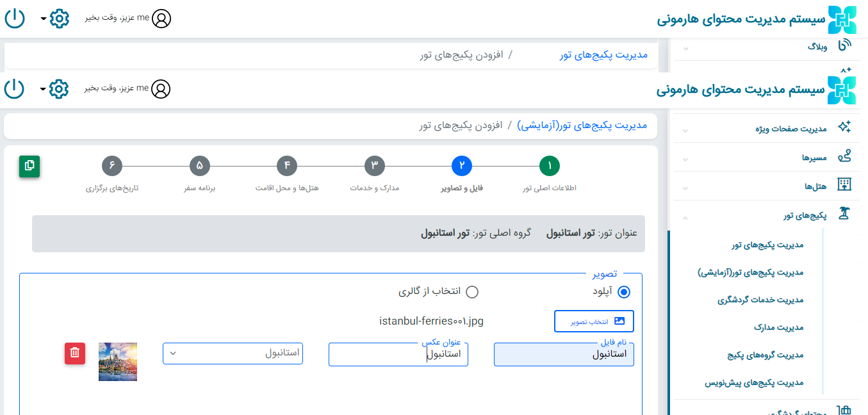Select the انتخاب از گالری radio option
This screenshot has height=415, width=868.
pyautogui.click(x=472, y=292)
